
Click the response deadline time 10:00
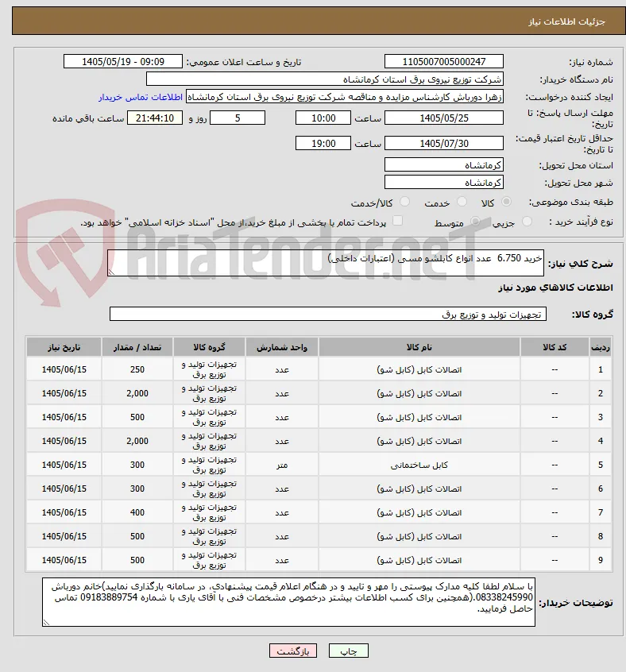point(323,118)
